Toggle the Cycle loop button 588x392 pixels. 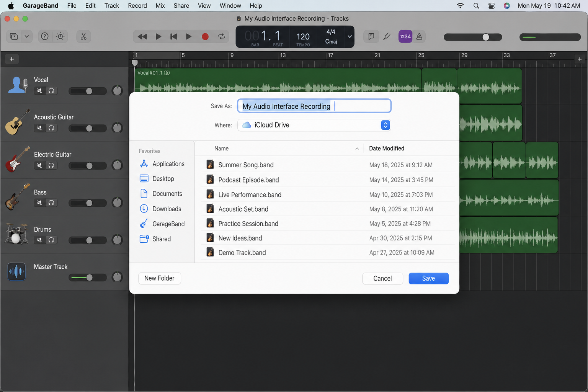click(221, 36)
